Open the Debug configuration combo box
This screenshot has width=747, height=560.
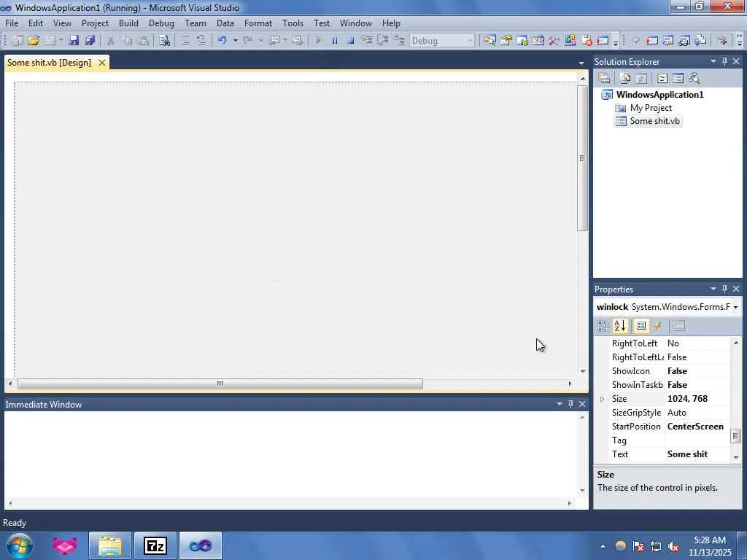pos(442,41)
